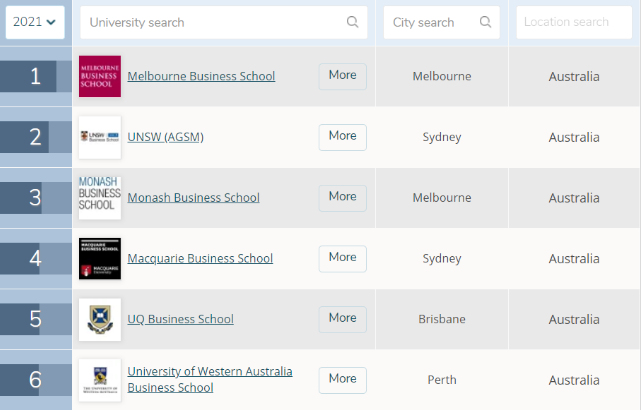Image resolution: width=643 pixels, height=410 pixels.
Task: Click the UQ Business School crest logo
Action: (x=100, y=319)
